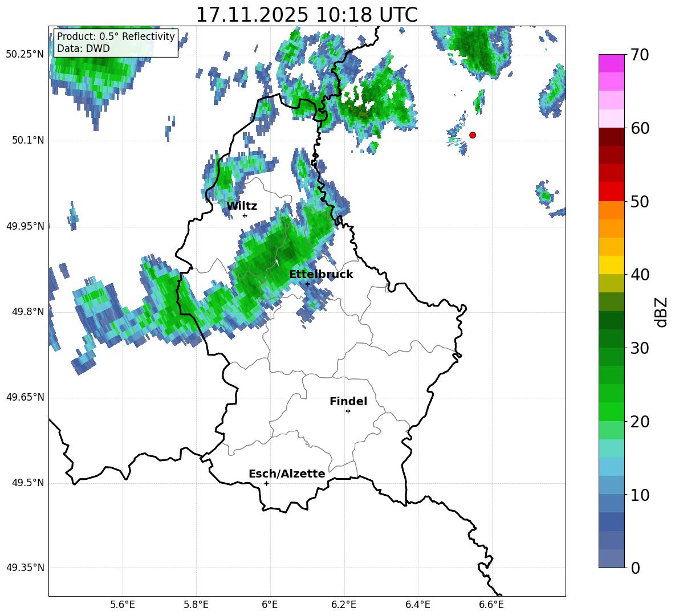The width and height of the screenshot is (675, 616).
Task: Pick the slate blue swatch at colorbar bottom
Action: (x=611, y=558)
